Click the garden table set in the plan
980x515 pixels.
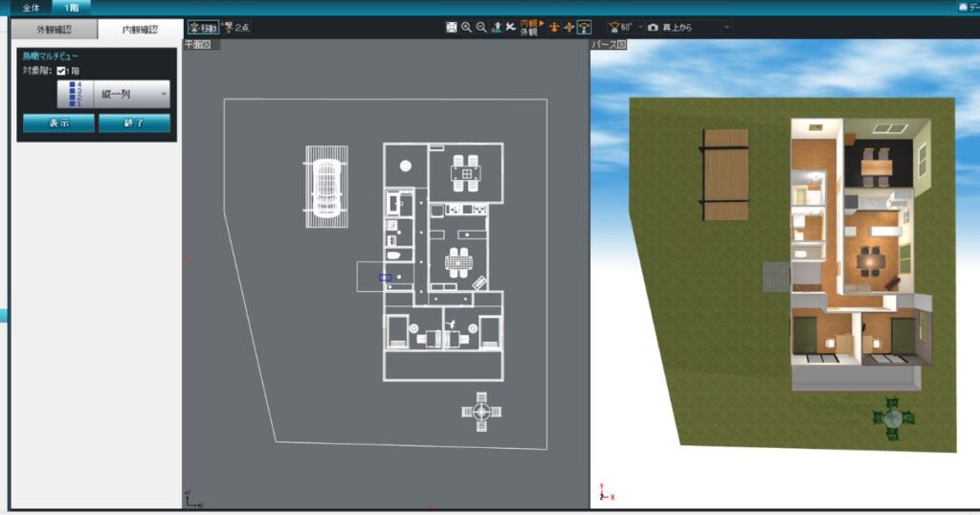[481, 412]
